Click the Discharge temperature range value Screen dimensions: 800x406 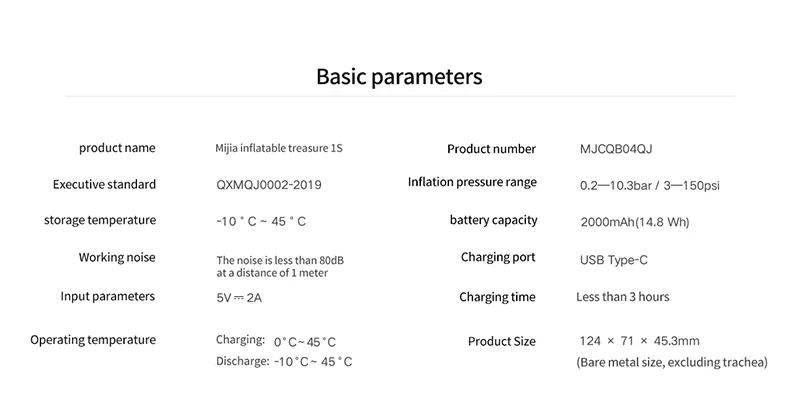coord(313,362)
